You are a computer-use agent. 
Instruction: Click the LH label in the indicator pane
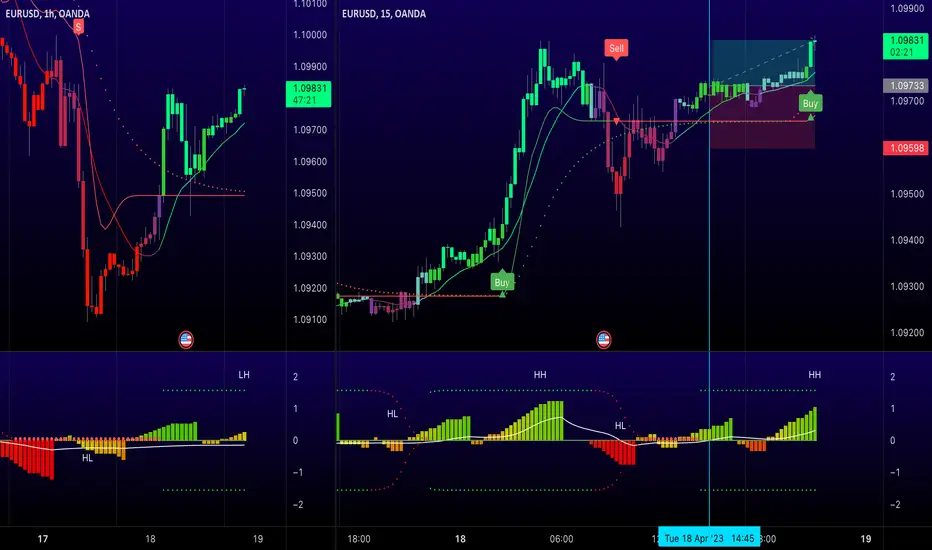coord(244,375)
